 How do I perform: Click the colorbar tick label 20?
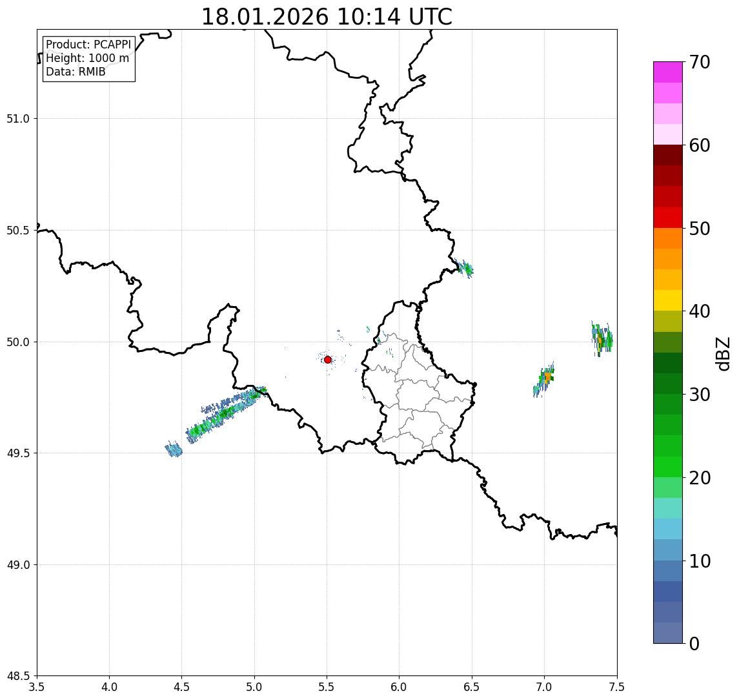click(x=700, y=477)
